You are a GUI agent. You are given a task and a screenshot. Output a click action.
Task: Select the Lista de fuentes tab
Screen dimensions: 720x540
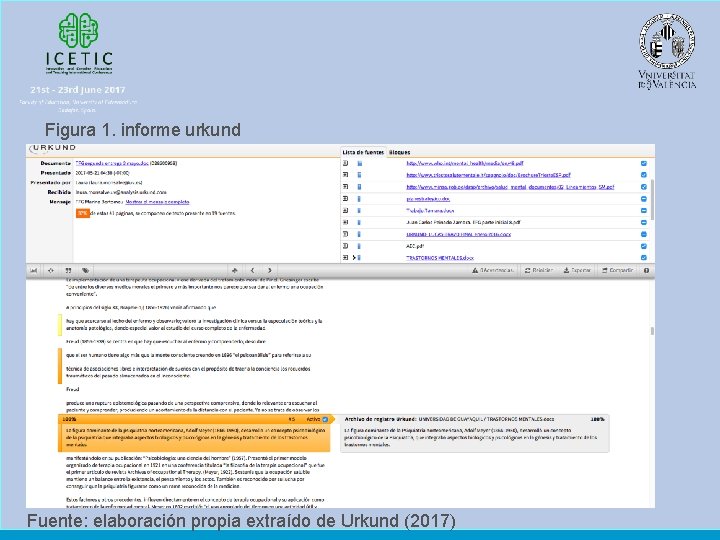point(363,152)
